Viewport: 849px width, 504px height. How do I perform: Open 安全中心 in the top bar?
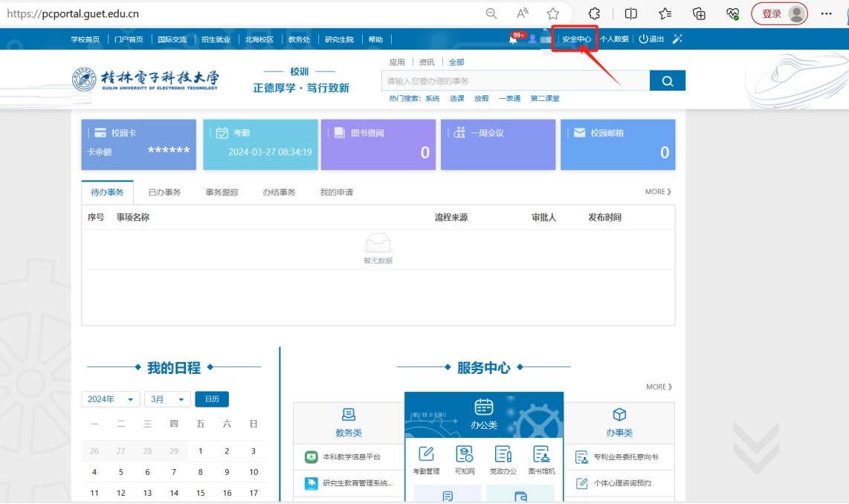coord(576,39)
